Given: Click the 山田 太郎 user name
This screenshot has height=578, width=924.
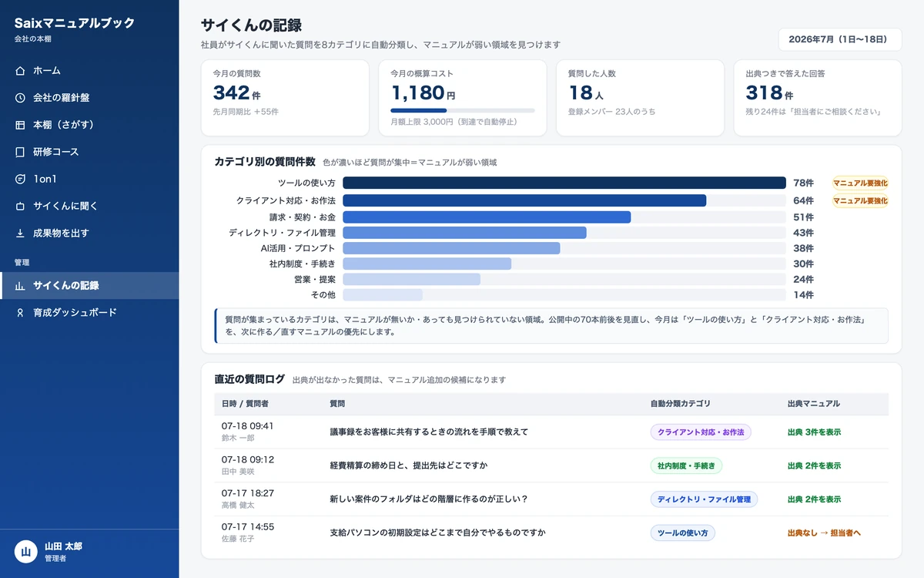Looking at the screenshot, I should [63, 546].
